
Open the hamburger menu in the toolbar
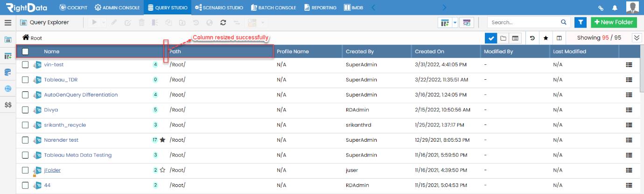(x=7, y=22)
